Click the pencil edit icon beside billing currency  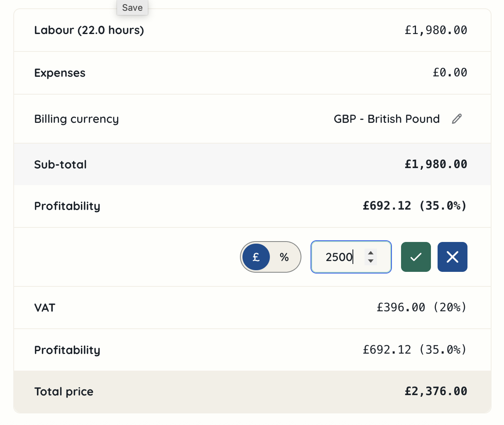pyautogui.click(x=457, y=119)
